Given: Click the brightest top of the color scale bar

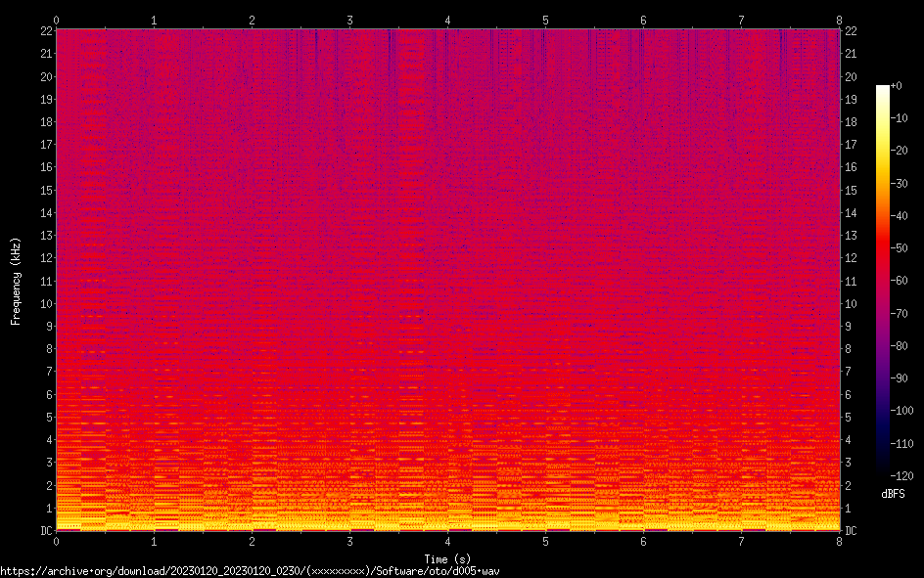Looking at the screenshot, I should [x=883, y=88].
